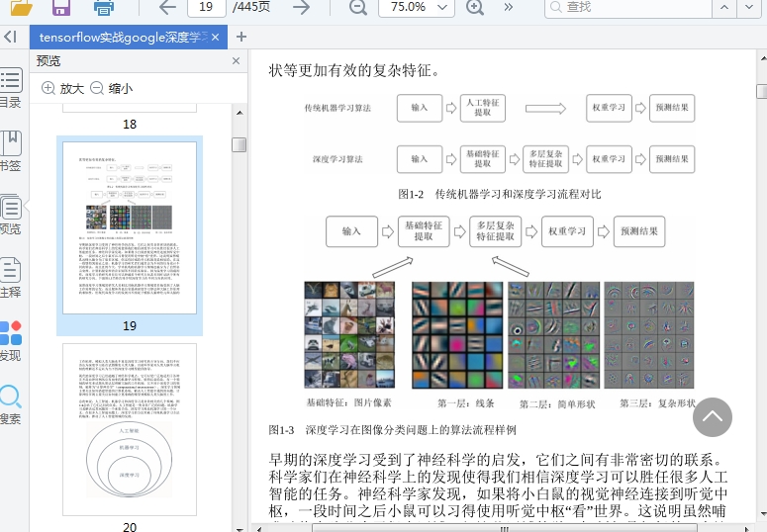Click the zoom out magnifier in toolbar
Image resolution: width=767 pixels, height=532 pixels.
point(357,7)
